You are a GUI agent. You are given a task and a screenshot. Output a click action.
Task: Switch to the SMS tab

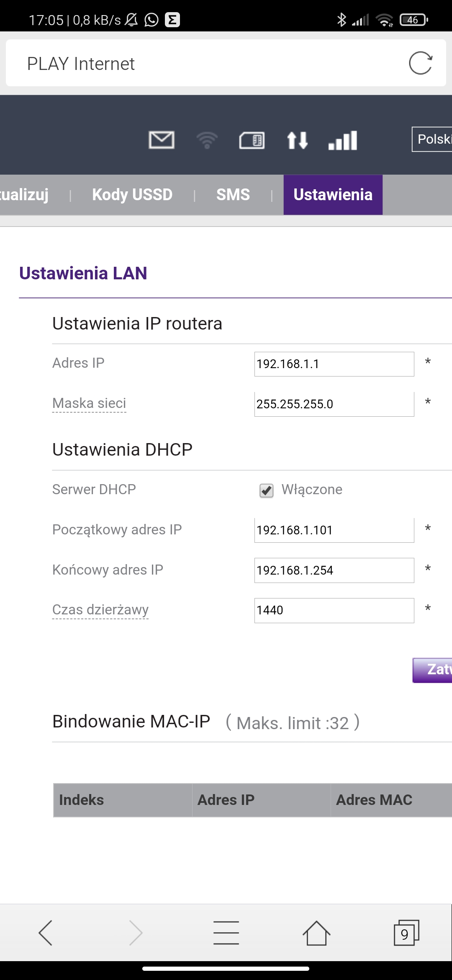tap(233, 195)
